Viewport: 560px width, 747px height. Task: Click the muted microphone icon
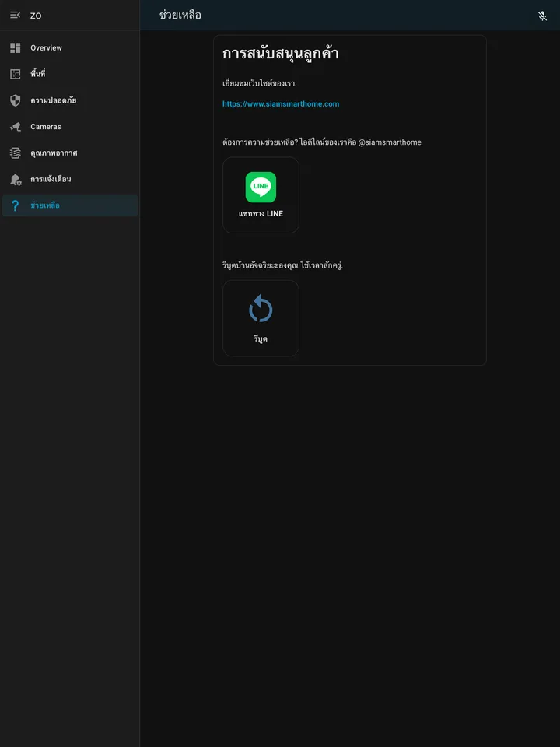click(542, 16)
